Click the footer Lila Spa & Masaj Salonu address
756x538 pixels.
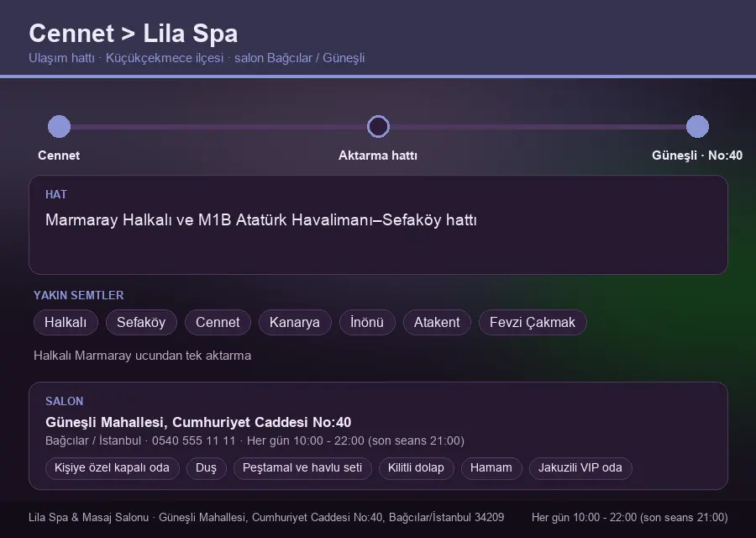266,517
